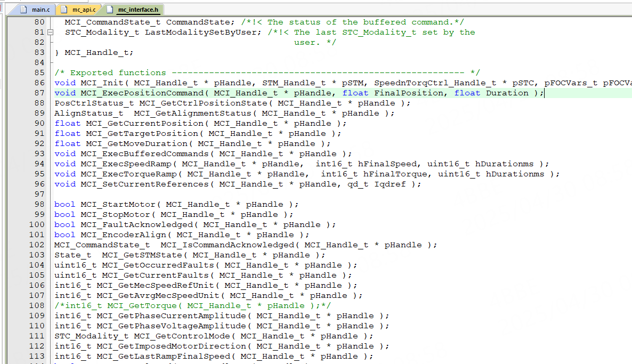
Task: Click MCI_GetMoveDuration on line 92
Action: click(136, 143)
